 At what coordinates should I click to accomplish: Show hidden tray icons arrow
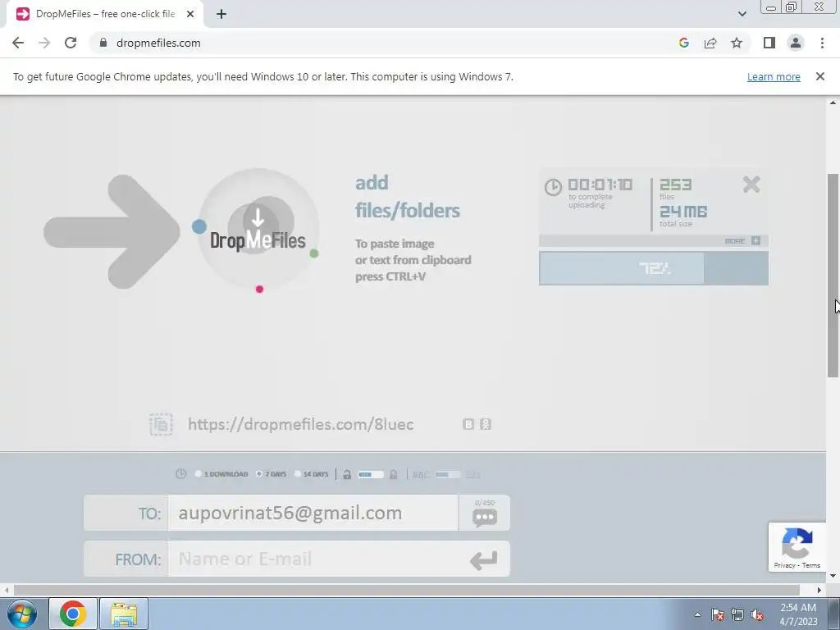tap(697, 614)
